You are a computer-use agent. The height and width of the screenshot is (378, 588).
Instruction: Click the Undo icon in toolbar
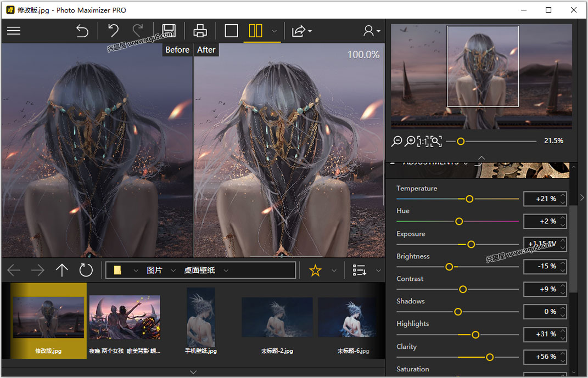pyautogui.click(x=113, y=31)
